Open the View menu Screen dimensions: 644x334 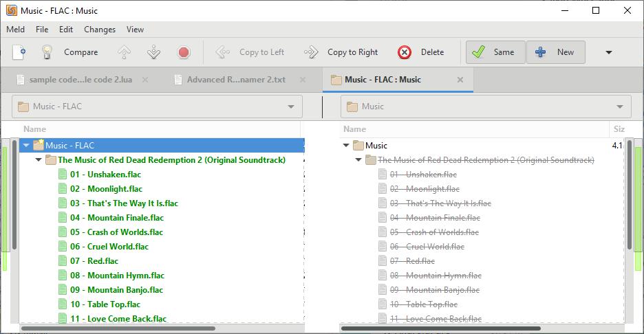point(135,30)
